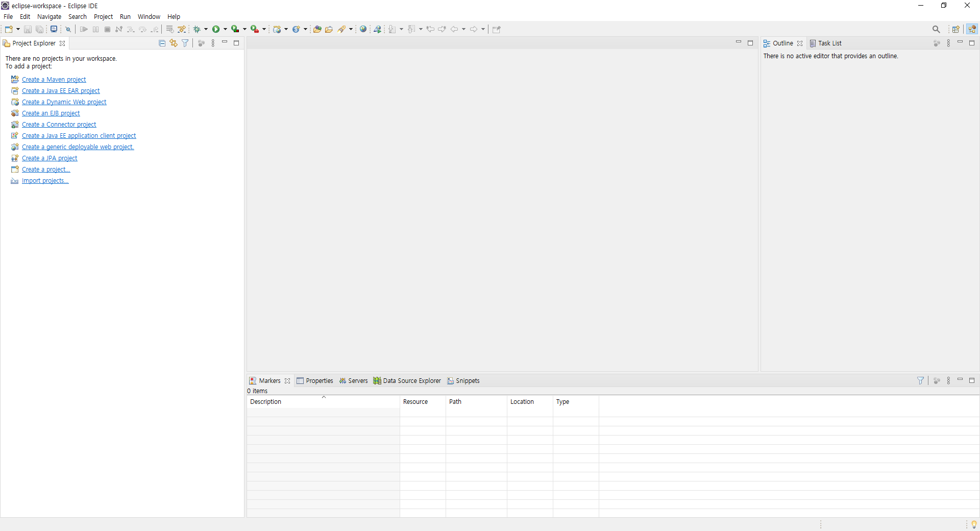Toggle Skip All Breakpoints icon
The width and height of the screenshot is (980, 531).
(x=68, y=29)
